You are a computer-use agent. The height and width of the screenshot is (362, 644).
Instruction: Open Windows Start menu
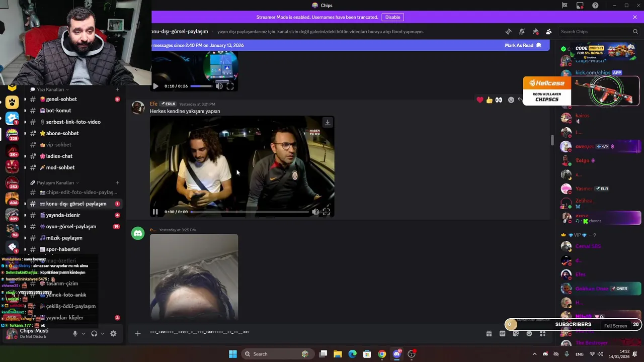pyautogui.click(x=233, y=354)
